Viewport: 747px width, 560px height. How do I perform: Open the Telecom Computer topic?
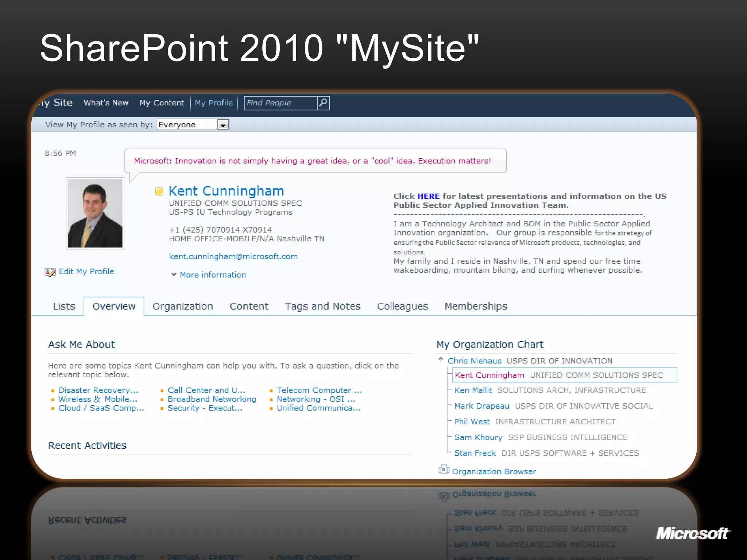pos(319,390)
